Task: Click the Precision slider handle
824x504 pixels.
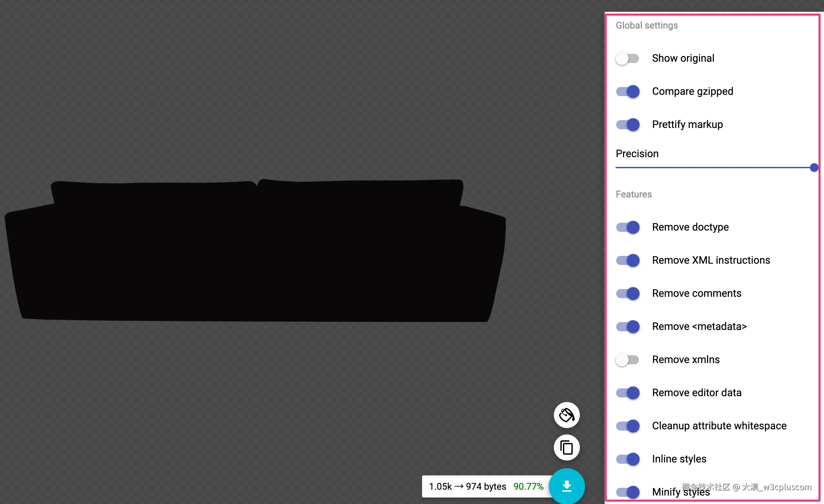Action: [x=814, y=168]
